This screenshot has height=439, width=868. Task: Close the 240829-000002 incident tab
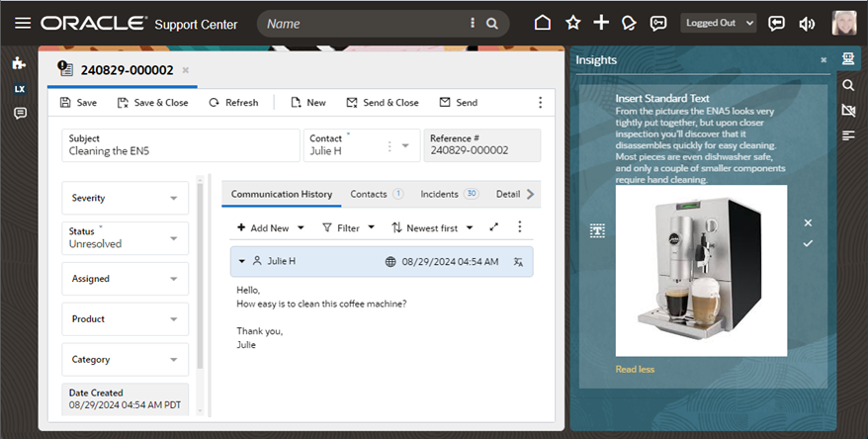pos(186,70)
